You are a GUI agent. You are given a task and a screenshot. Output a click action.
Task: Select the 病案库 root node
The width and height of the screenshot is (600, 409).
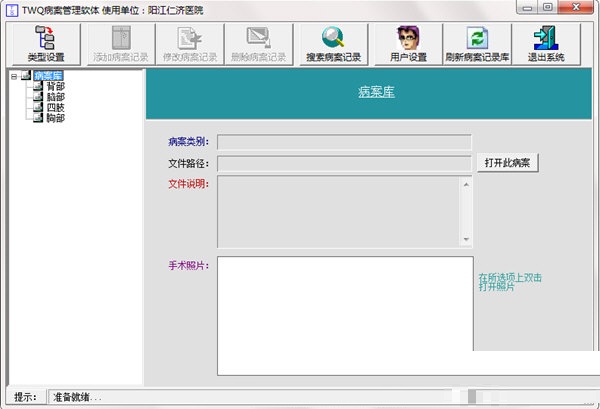coord(48,76)
